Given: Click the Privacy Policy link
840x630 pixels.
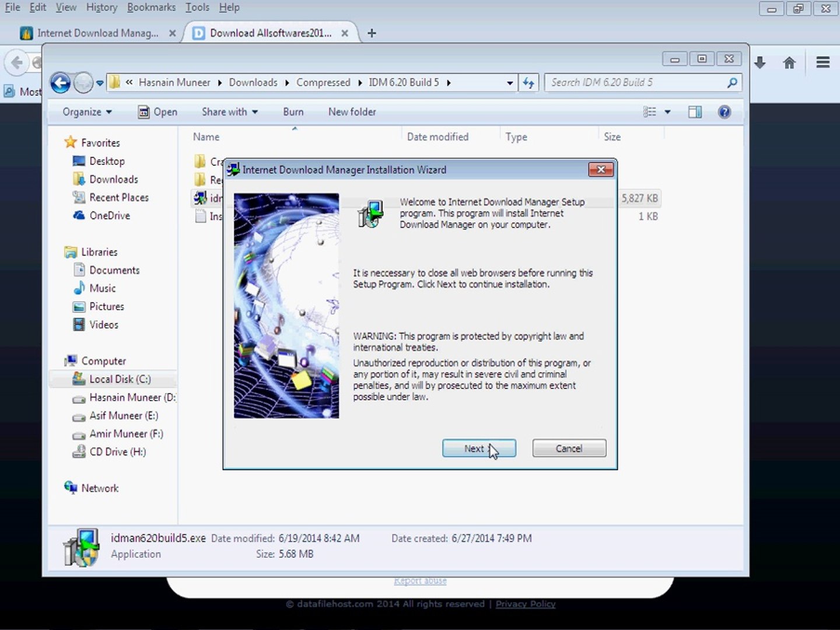Looking at the screenshot, I should [525, 604].
